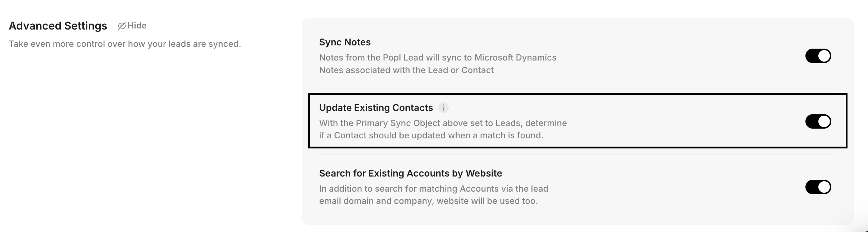Click the crossed-out eye icon beside Hide
The height and width of the screenshot is (232, 868).
click(x=122, y=26)
